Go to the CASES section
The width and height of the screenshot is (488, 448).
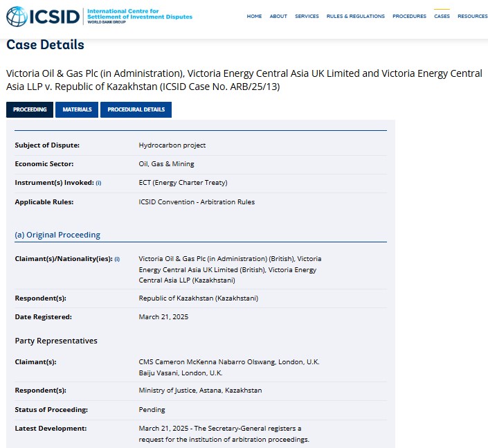pyautogui.click(x=442, y=17)
